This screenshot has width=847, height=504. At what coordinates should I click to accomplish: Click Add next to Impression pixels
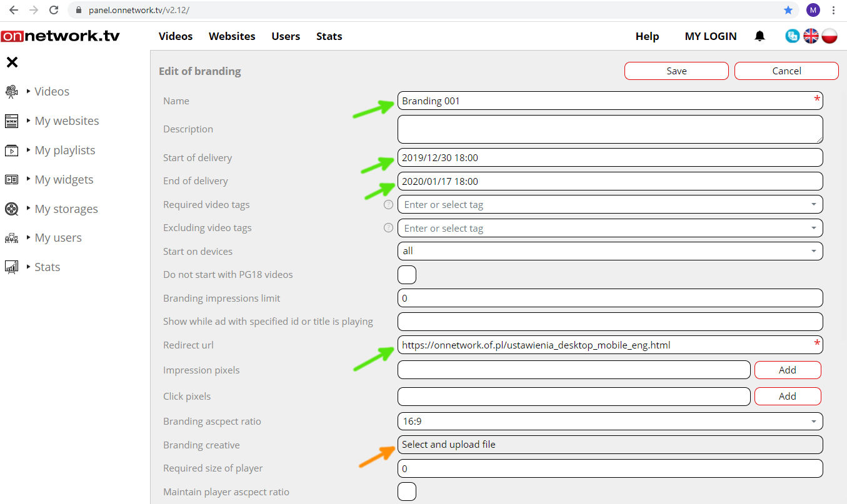click(788, 370)
